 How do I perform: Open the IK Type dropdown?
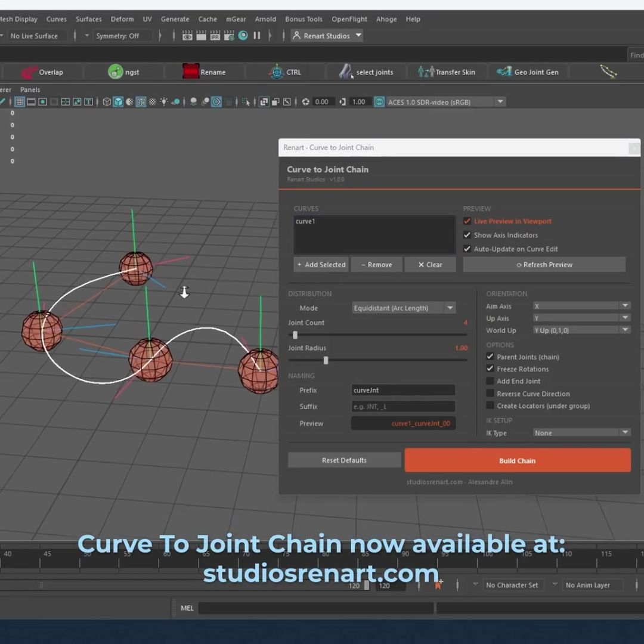(x=581, y=433)
